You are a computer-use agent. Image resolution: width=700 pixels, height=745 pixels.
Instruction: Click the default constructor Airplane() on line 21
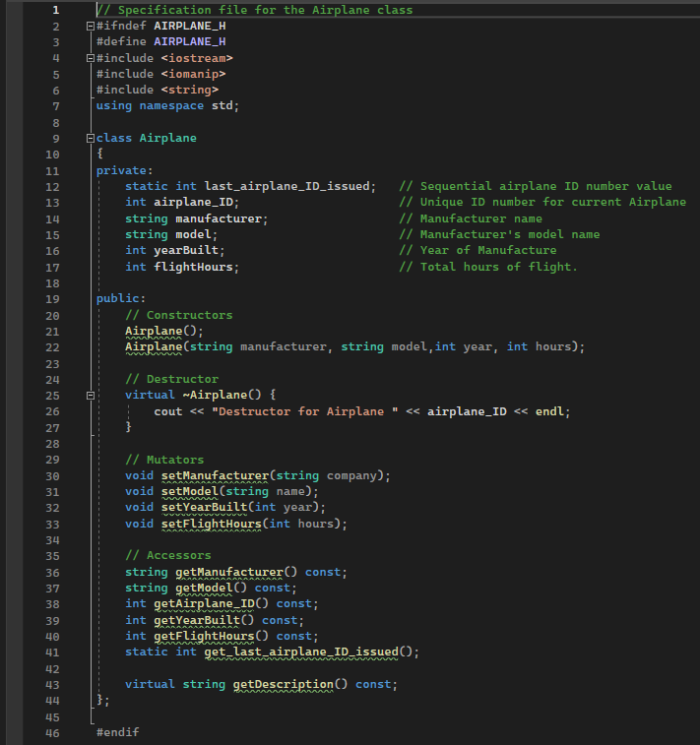click(x=164, y=331)
